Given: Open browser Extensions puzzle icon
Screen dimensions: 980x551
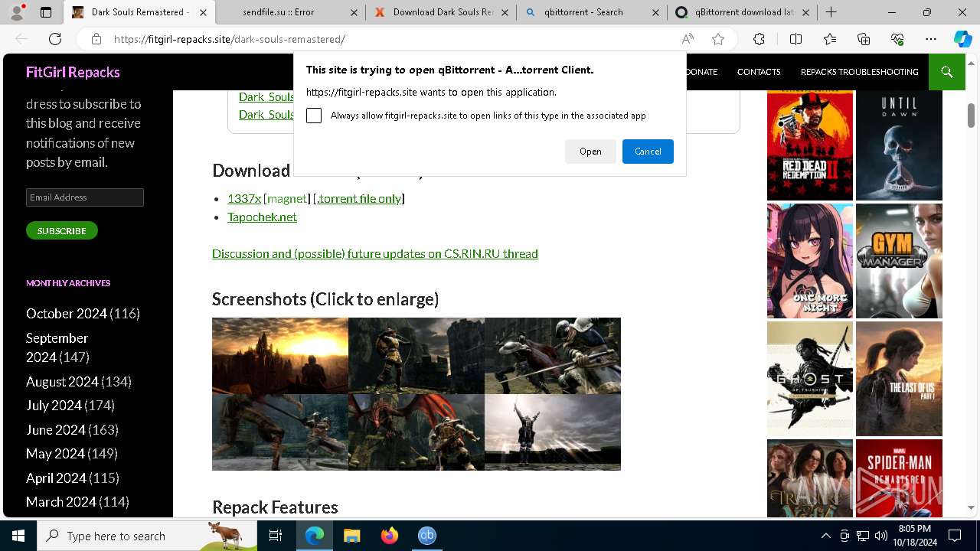Looking at the screenshot, I should [x=759, y=39].
